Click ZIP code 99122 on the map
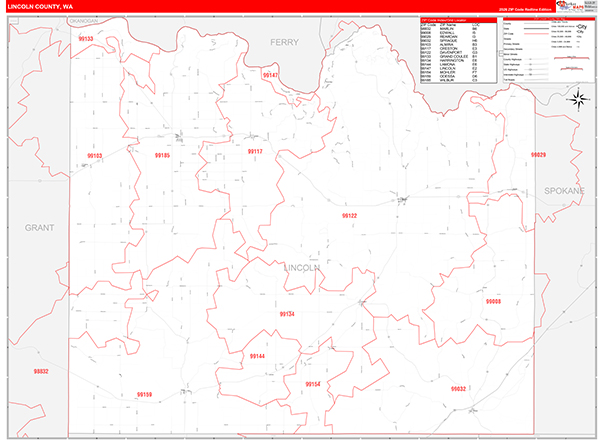 [x=349, y=216]
